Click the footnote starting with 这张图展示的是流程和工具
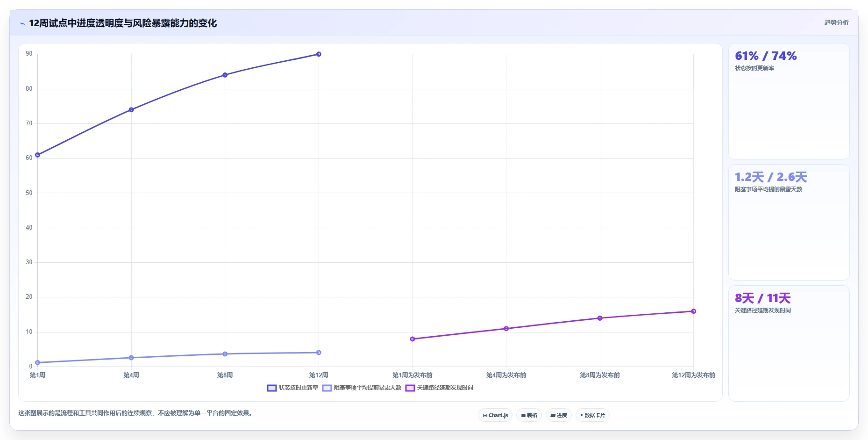The image size is (868, 440). coord(136,413)
